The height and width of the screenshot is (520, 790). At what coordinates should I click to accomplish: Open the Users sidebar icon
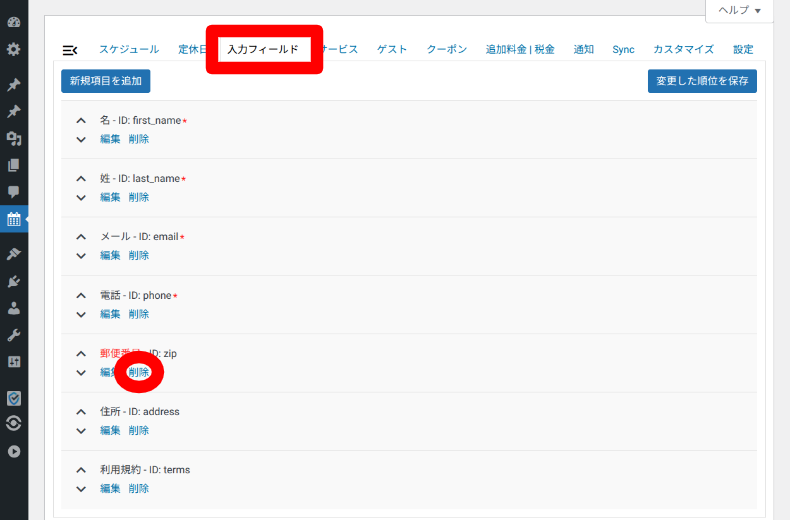click(14, 308)
